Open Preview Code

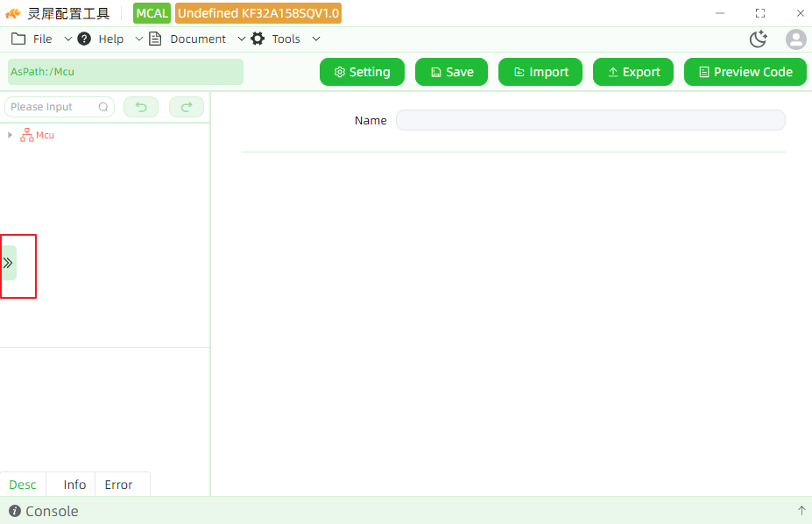(745, 72)
